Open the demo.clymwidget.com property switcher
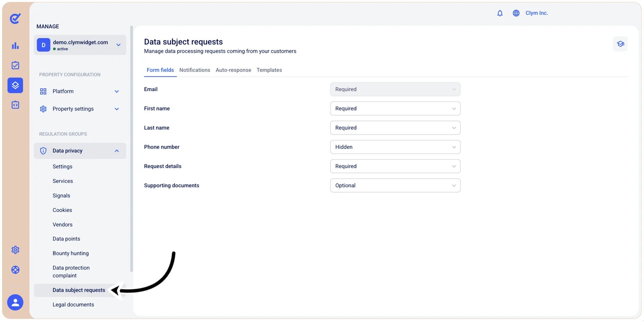The width and height of the screenshot is (644, 321). [x=80, y=45]
